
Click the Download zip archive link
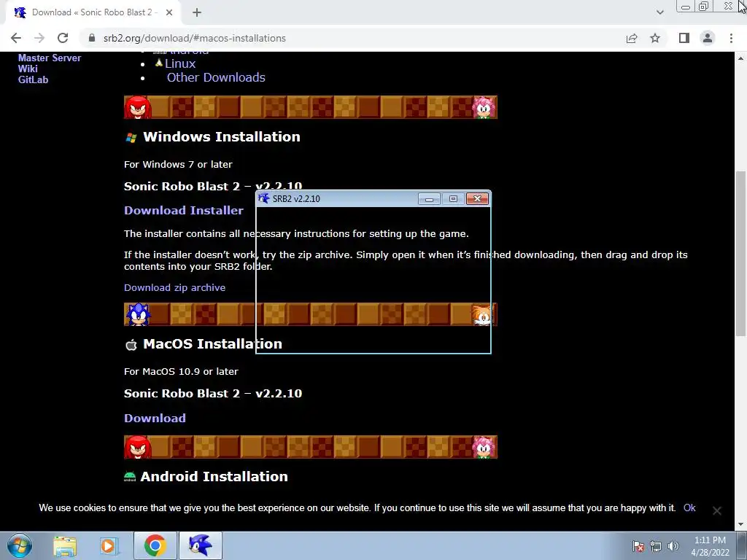click(174, 287)
